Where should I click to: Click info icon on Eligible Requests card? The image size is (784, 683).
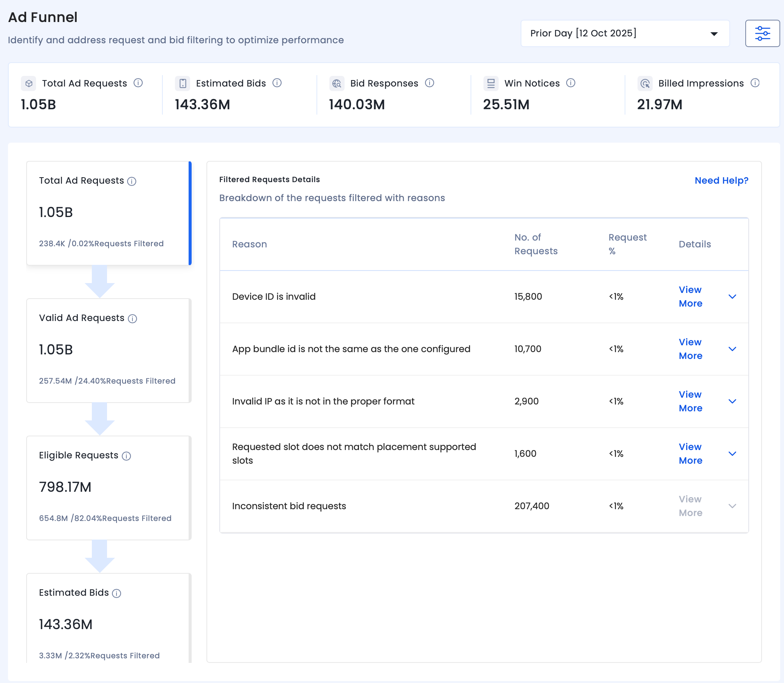[x=126, y=456]
